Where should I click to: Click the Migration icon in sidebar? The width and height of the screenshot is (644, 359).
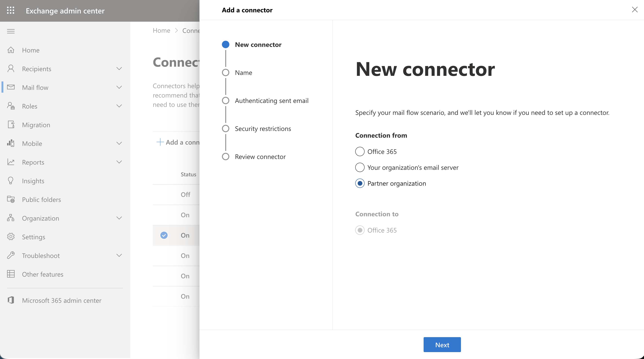(x=11, y=125)
